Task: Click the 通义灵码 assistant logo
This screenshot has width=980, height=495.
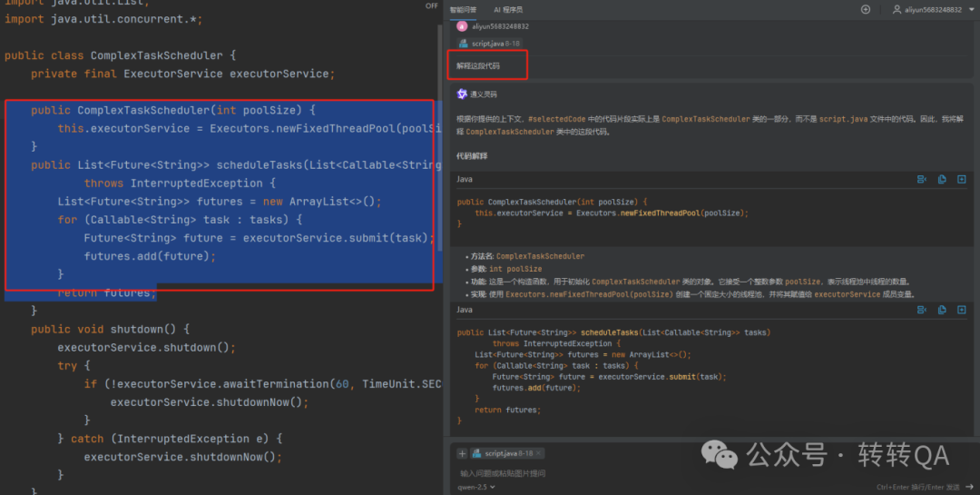Action: tap(462, 94)
